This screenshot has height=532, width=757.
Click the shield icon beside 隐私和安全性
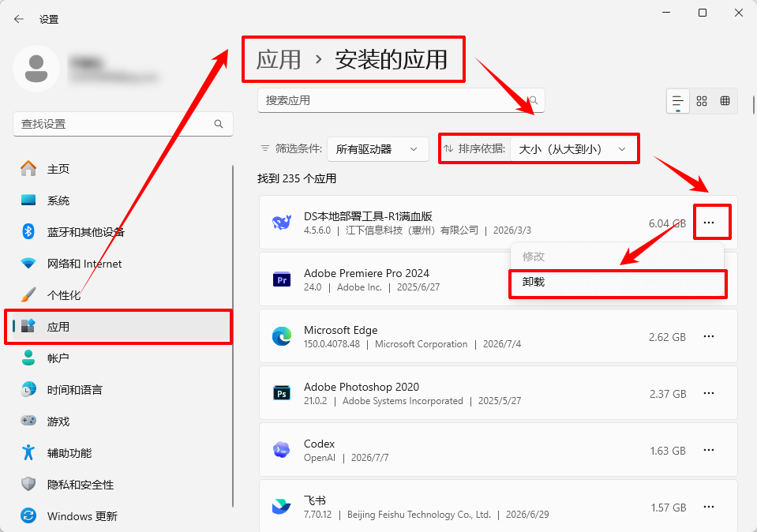click(x=28, y=484)
